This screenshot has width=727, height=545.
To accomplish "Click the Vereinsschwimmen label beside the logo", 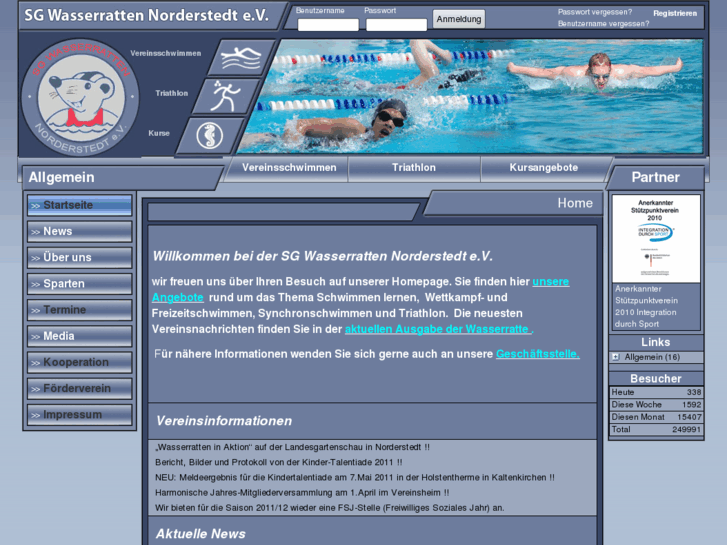I will point(166,53).
